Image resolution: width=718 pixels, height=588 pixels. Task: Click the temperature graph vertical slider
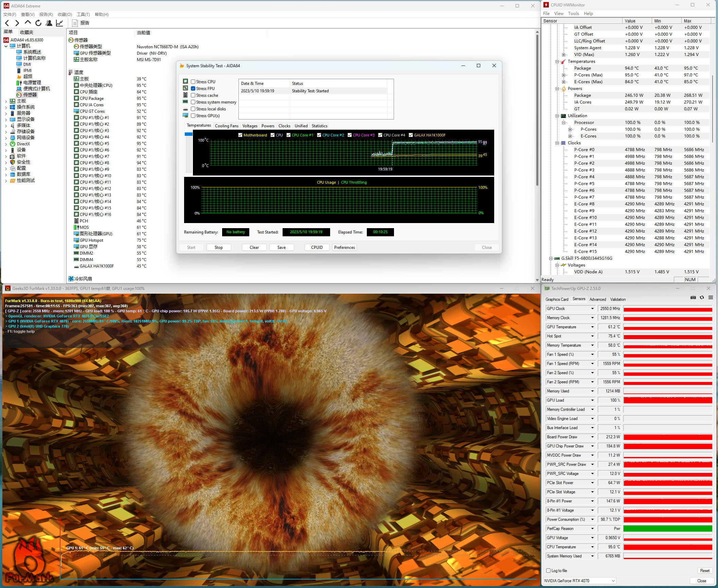tap(189, 134)
